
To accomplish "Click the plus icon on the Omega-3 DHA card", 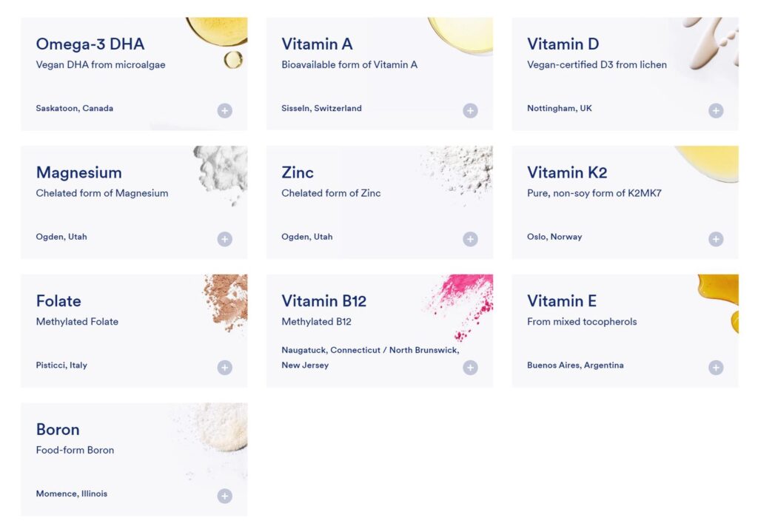I will (224, 110).
